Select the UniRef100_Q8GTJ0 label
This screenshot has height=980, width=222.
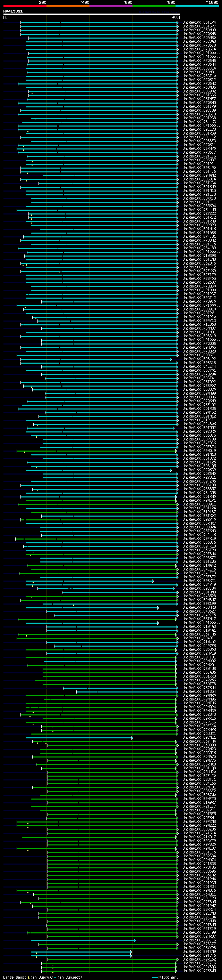(199, 76)
